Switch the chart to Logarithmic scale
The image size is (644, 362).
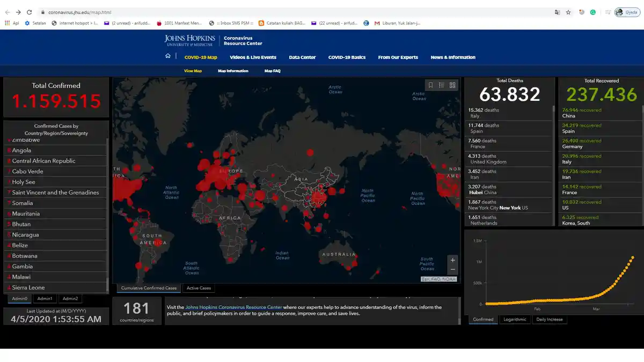click(x=515, y=319)
